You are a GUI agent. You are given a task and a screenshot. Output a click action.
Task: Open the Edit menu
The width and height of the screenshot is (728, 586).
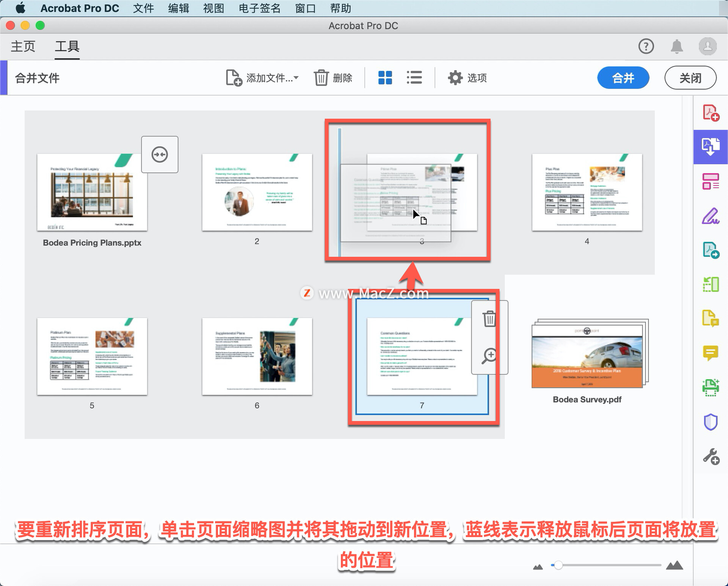[179, 8]
